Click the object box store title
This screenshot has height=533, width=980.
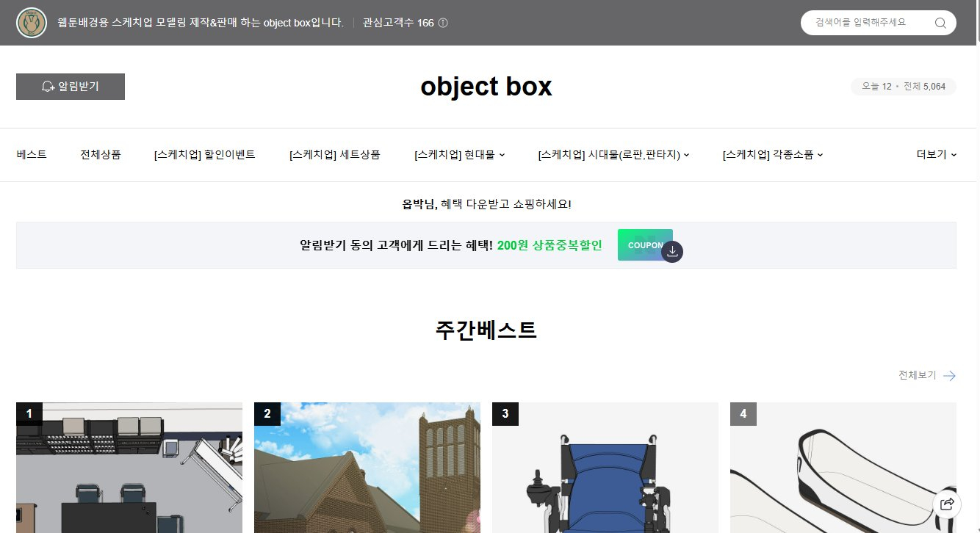tap(486, 87)
